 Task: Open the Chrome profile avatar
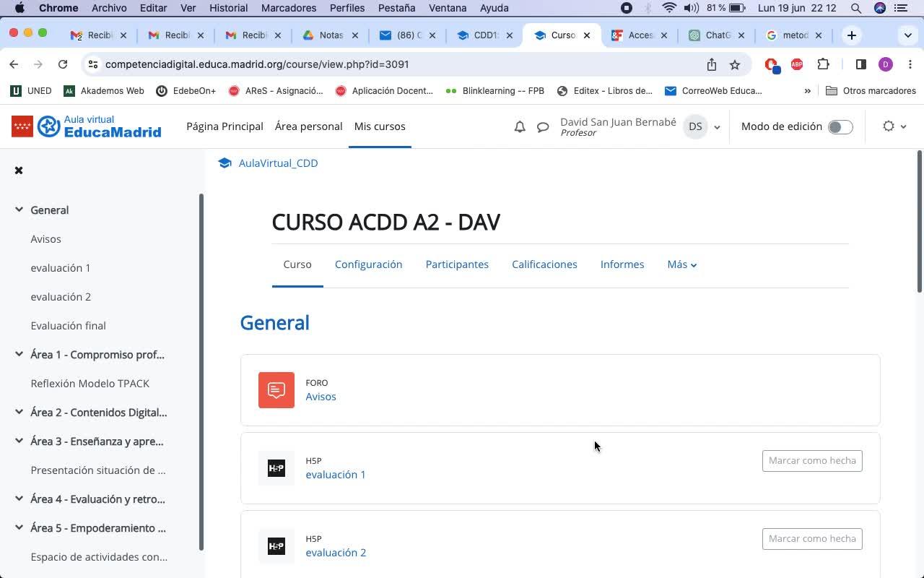click(x=886, y=64)
